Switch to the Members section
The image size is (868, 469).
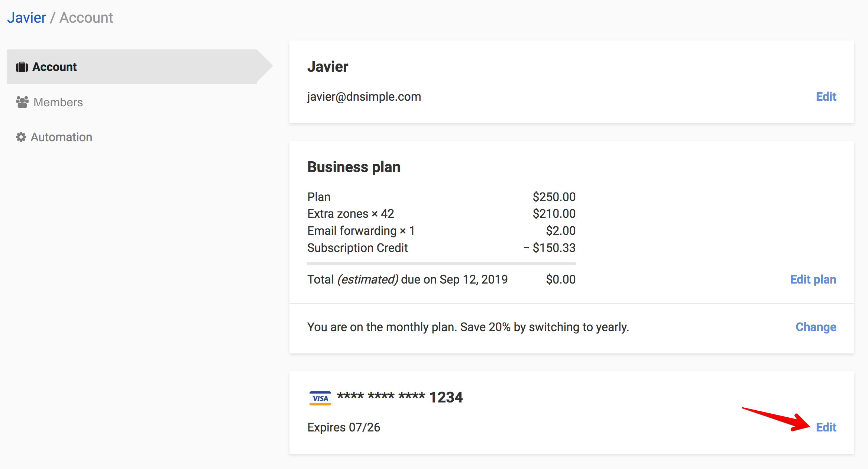(x=58, y=102)
